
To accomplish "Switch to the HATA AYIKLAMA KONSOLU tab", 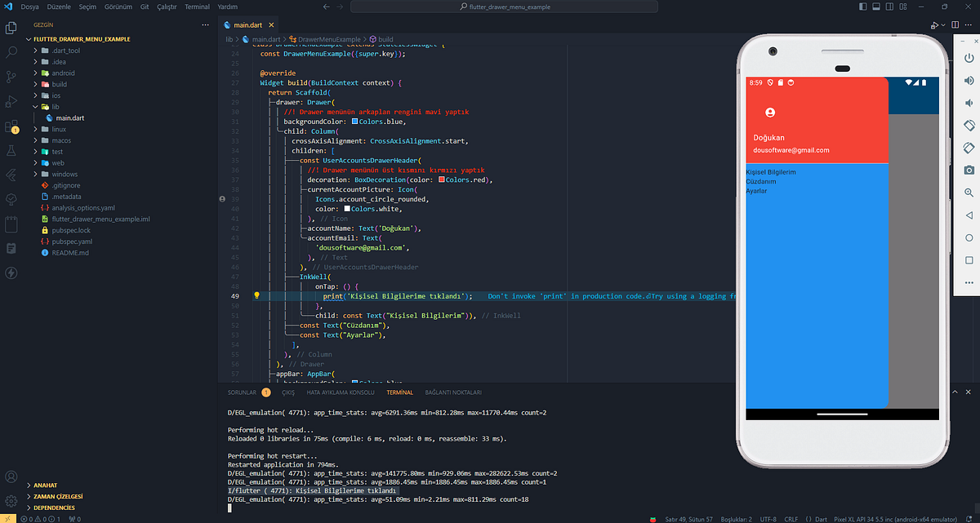I will tap(340, 392).
